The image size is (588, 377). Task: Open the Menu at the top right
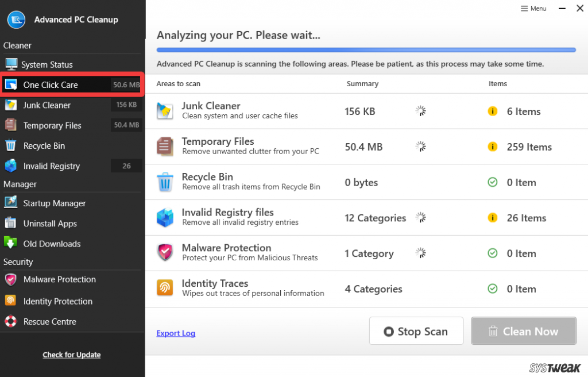coord(533,8)
